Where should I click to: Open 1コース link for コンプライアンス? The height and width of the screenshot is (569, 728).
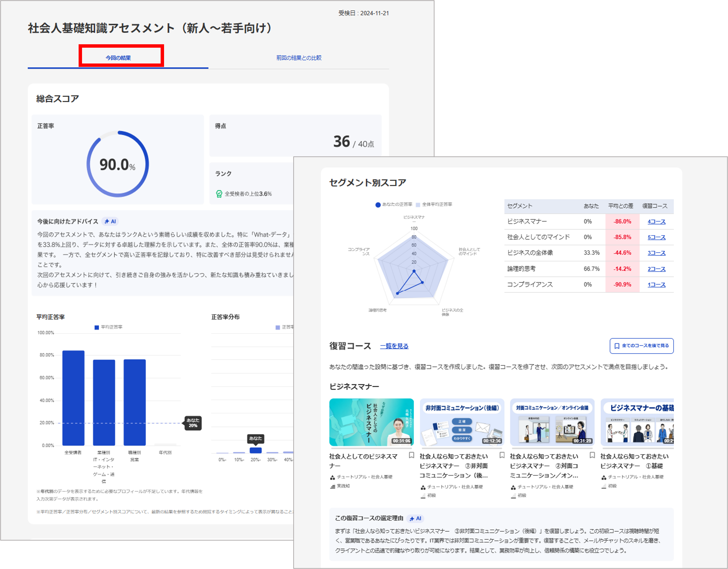coord(656,285)
